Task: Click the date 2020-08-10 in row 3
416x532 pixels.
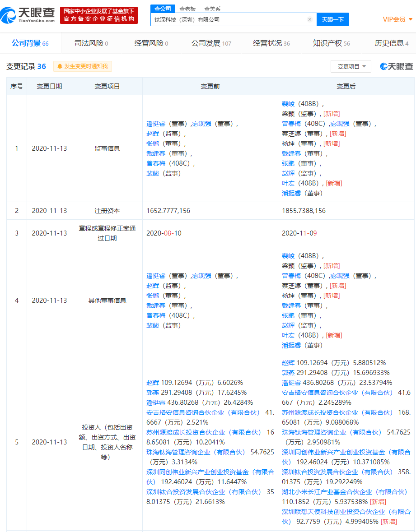Action: point(164,233)
